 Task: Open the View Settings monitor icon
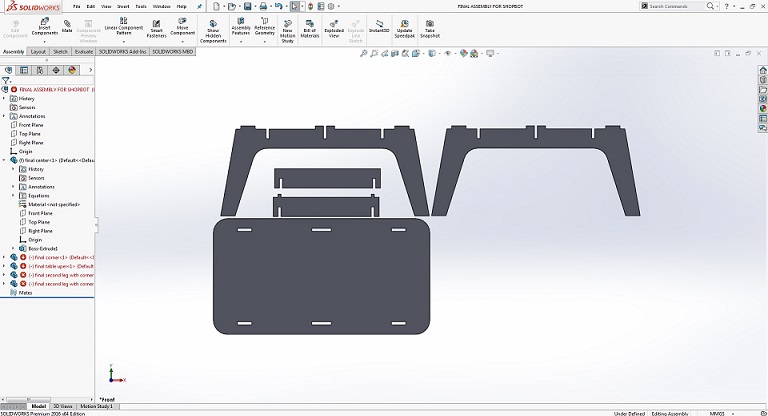(490, 53)
